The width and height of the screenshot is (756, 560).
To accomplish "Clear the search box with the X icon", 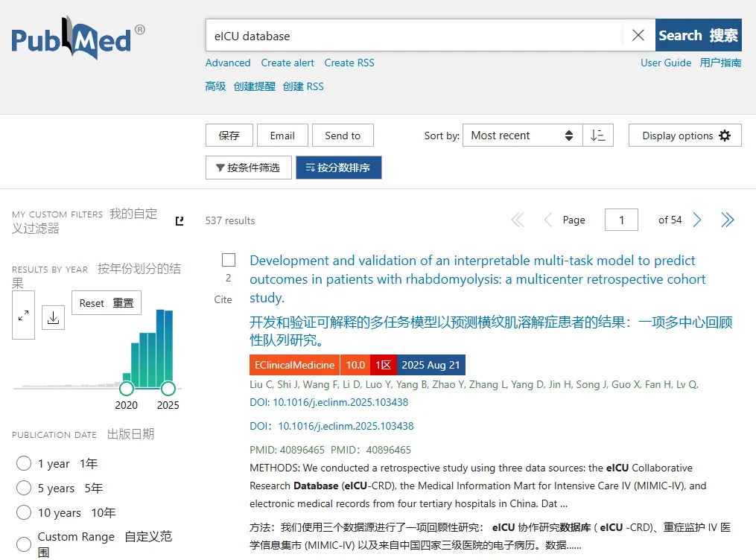I will click(x=638, y=35).
